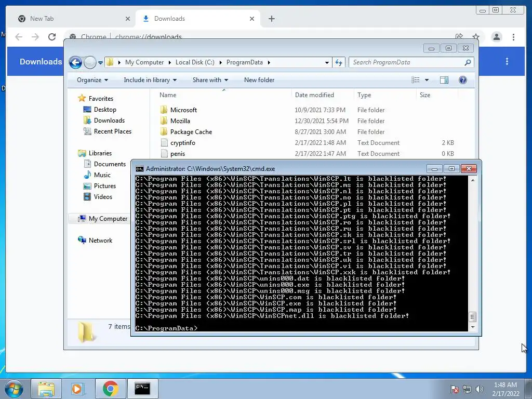Open Windows Media Player from taskbar
The height and width of the screenshot is (399, 532).
coord(78,389)
